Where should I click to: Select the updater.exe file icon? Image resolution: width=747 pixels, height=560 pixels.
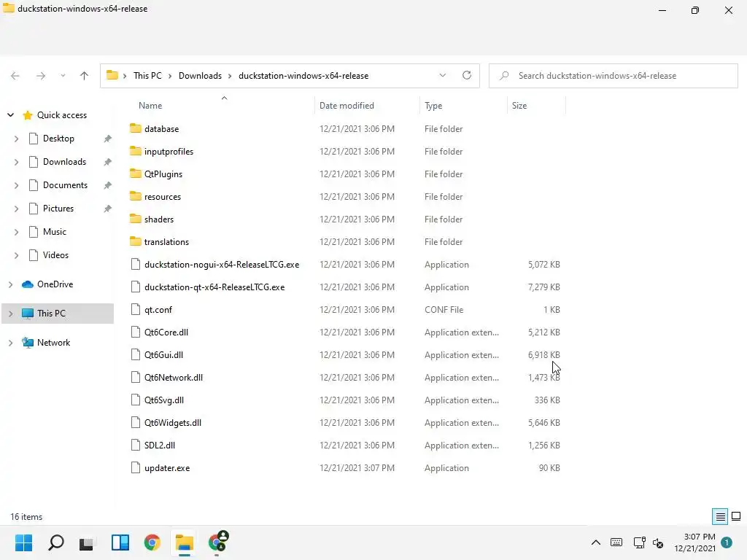[135, 468]
